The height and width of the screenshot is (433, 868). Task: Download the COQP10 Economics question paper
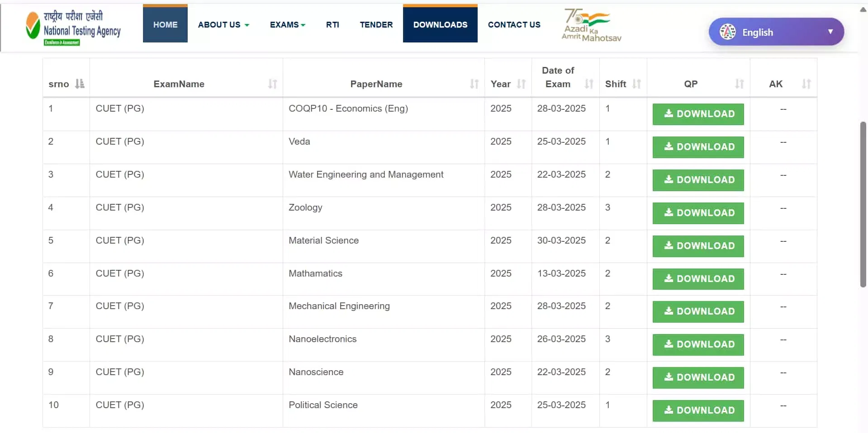698,114
